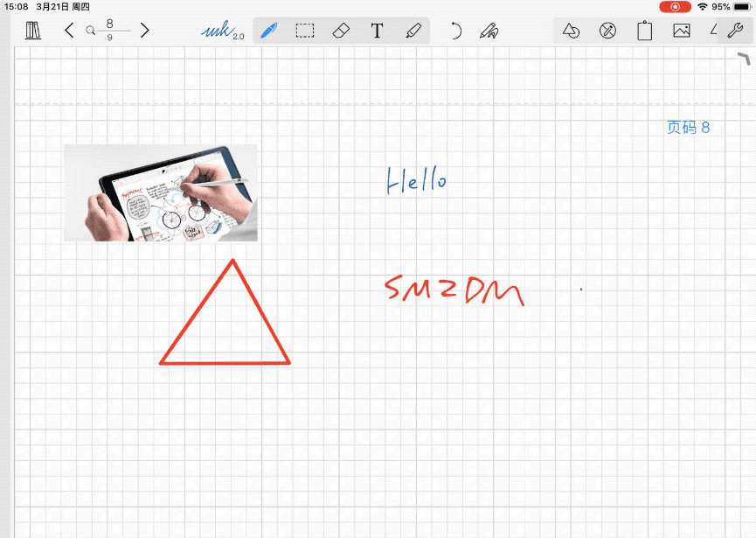This screenshot has height=538, width=756.
Task: Open the notebook library bookshelf icon
Action: (x=33, y=31)
